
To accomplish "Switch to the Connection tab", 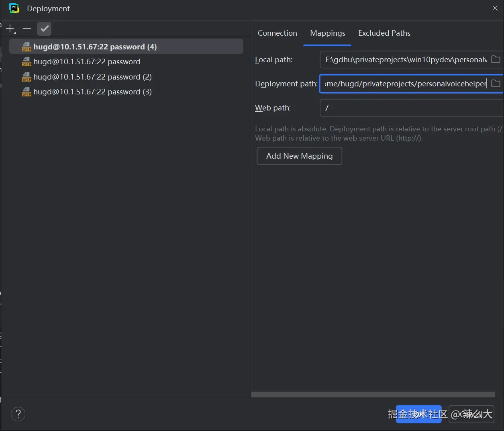I will (x=277, y=33).
